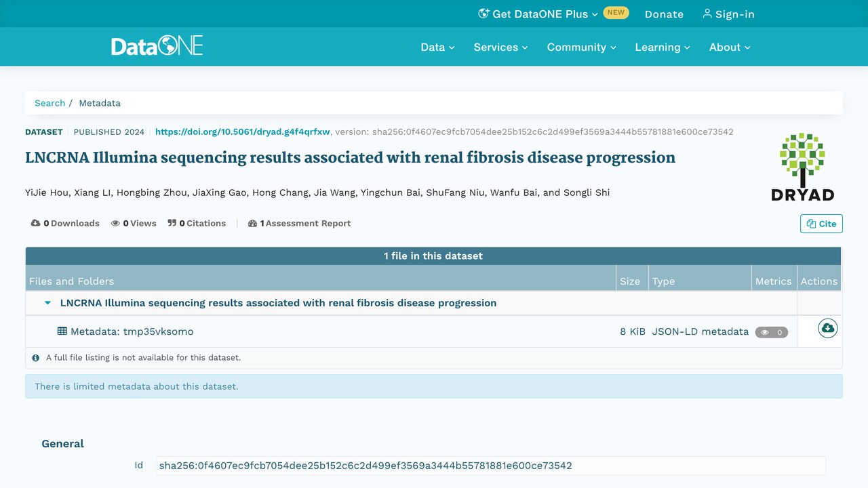Open the 1 Assessment Report link

tap(300, 223)
